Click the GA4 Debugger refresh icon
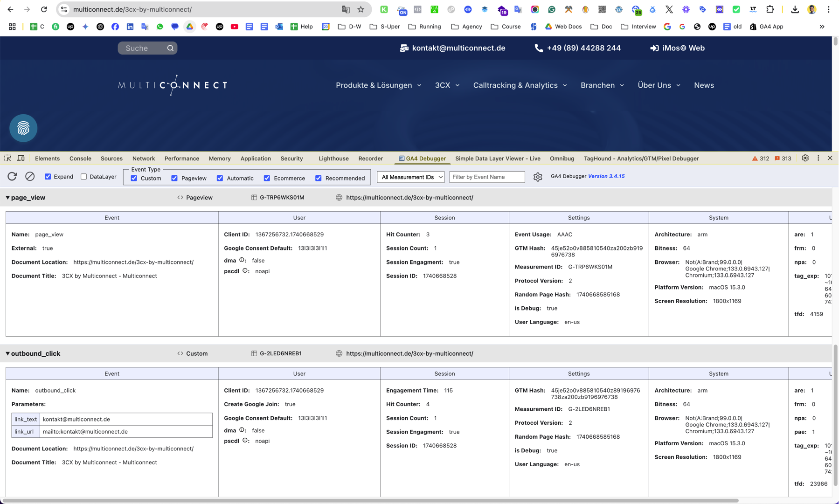This screenshot has height=504, width=839. 12,176
